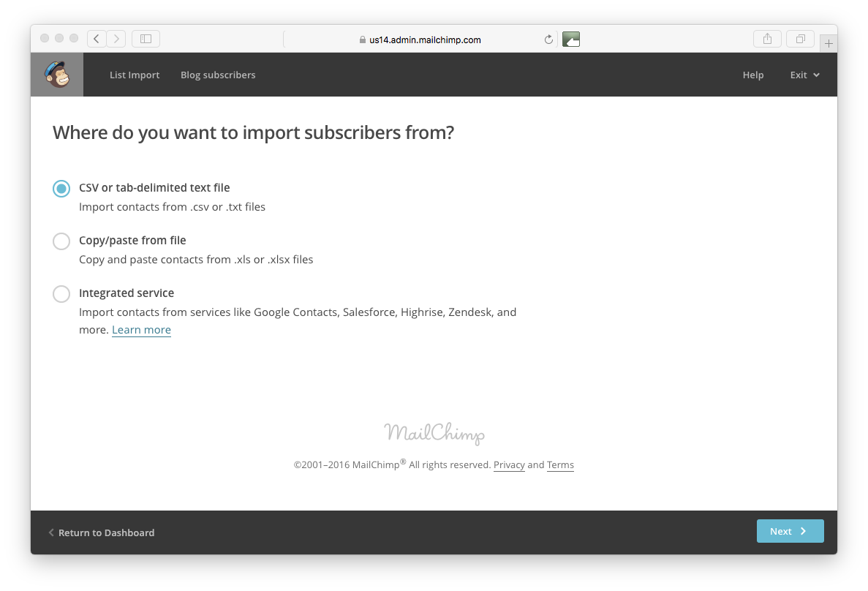
Task: Open the Blog subscribers list link
Action: point(218,75)
